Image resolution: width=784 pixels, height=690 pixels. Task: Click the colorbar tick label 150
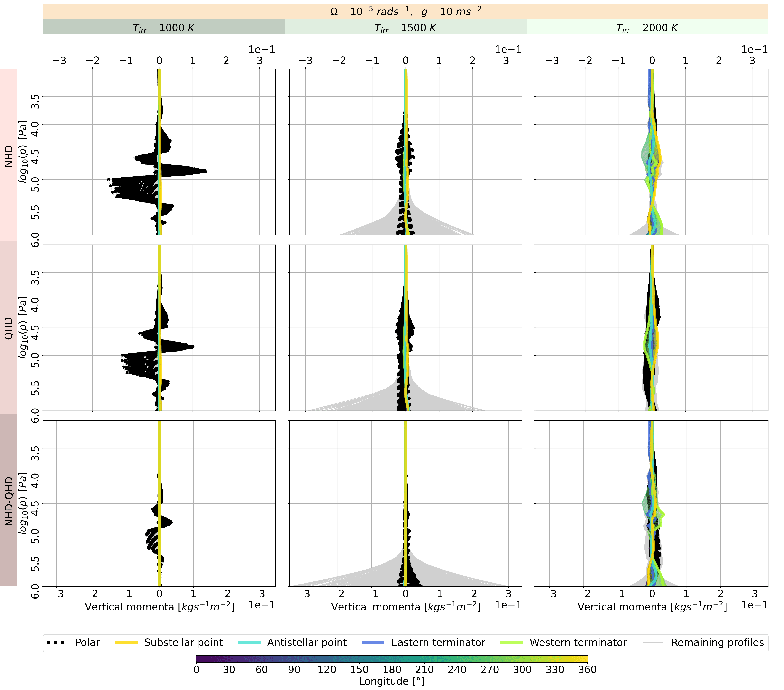pyautogui.click(x=359, y=670)
